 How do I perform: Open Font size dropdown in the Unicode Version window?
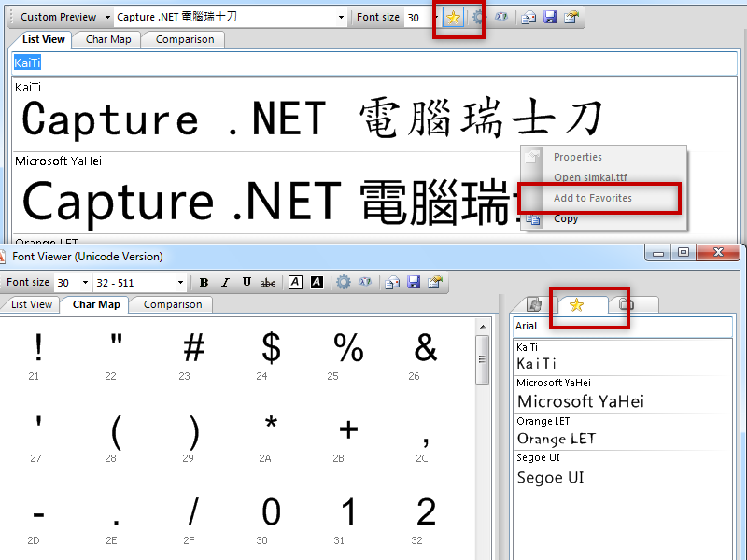85,283
